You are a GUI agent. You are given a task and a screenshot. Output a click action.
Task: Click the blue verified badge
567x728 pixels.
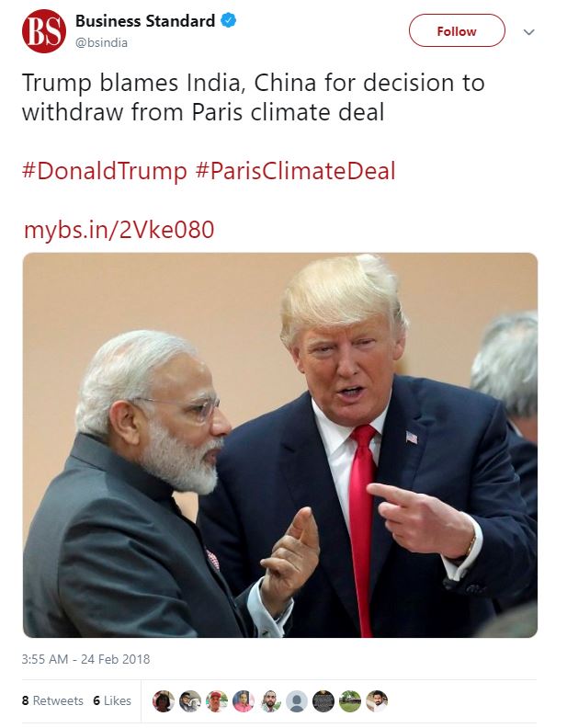tap(229, 20)
